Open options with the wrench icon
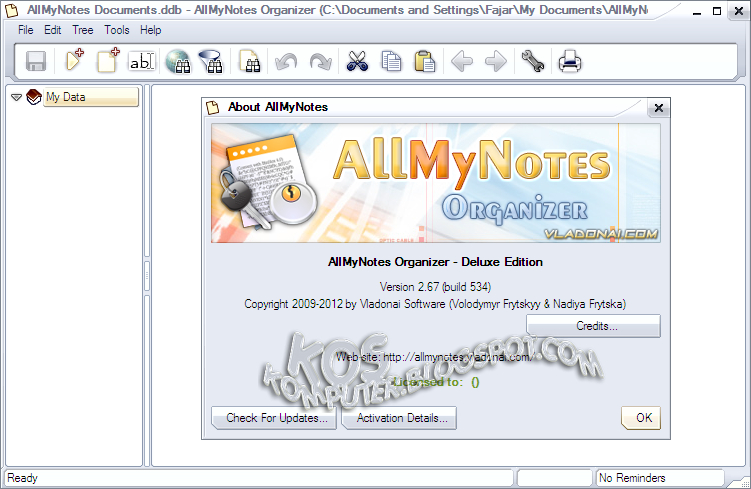751x489 pixels. [x=533, y=62]
